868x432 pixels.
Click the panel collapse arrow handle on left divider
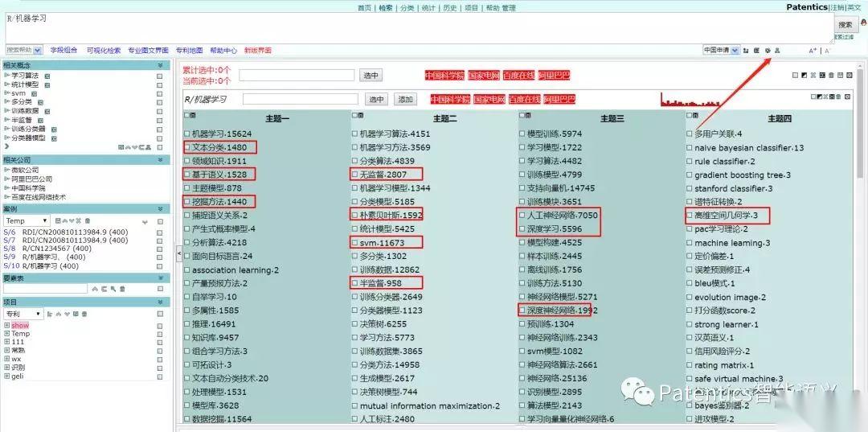coord(178,253)
